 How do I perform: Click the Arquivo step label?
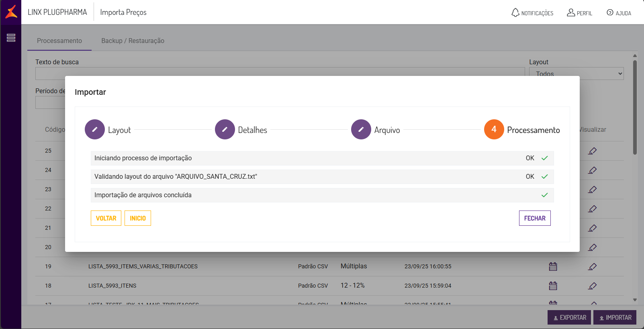[x=387, y=130]
